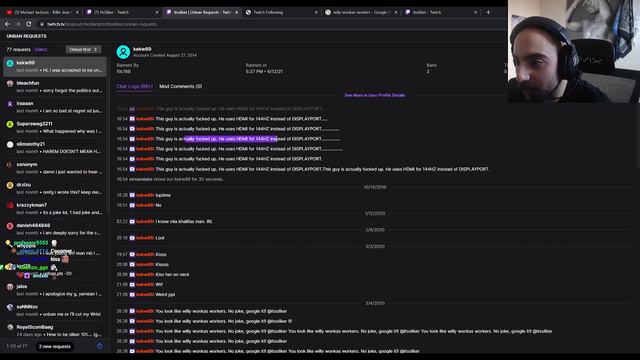Click the Superswag3211 green avatar icon

10,124
